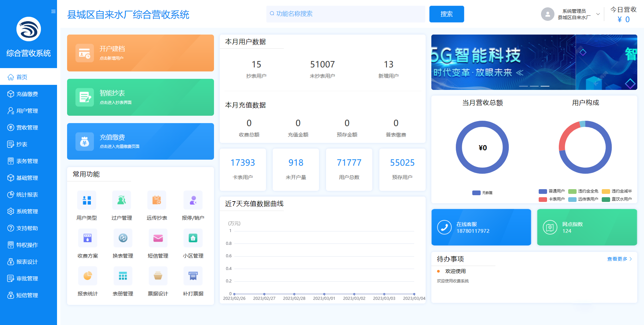Open the 用户类型 shortcut icon
Viewport: 644px width, 325px height.
coord(87,200)
